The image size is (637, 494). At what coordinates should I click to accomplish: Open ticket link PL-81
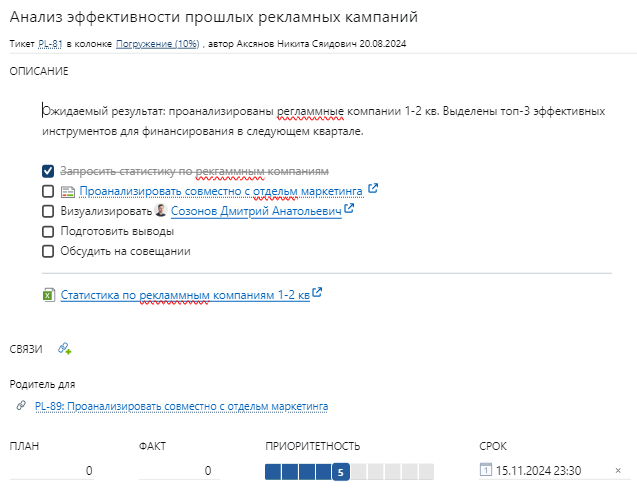click(x=50, y=44)
